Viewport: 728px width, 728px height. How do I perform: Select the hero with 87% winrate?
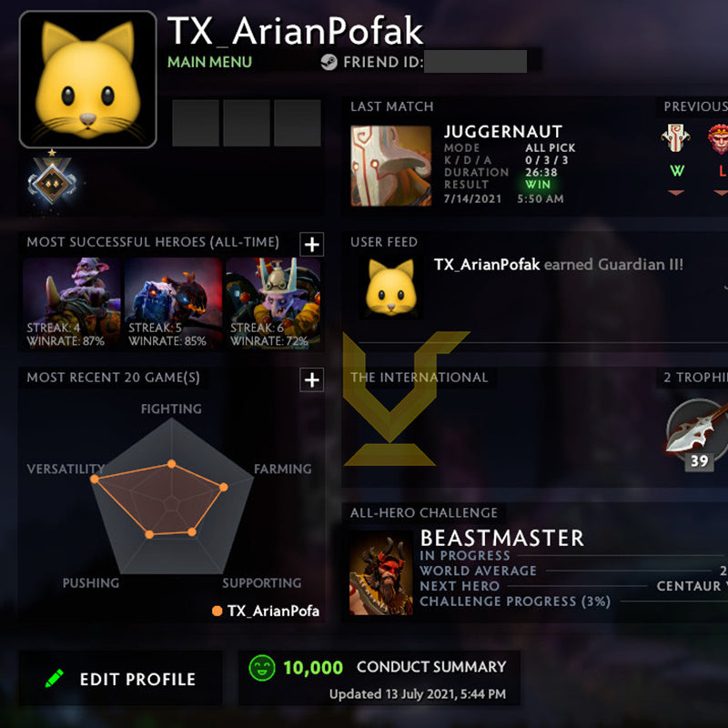coord(71,303)
